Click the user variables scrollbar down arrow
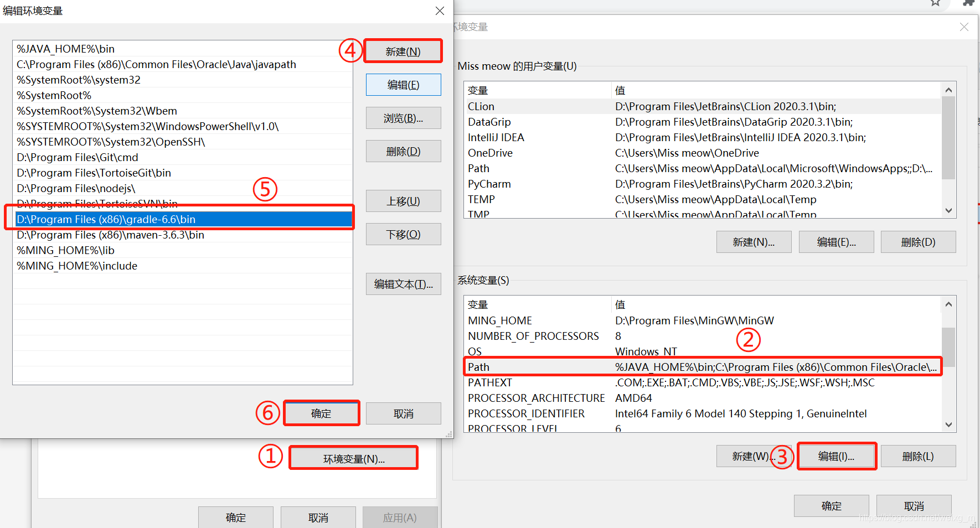 point(948,210)
